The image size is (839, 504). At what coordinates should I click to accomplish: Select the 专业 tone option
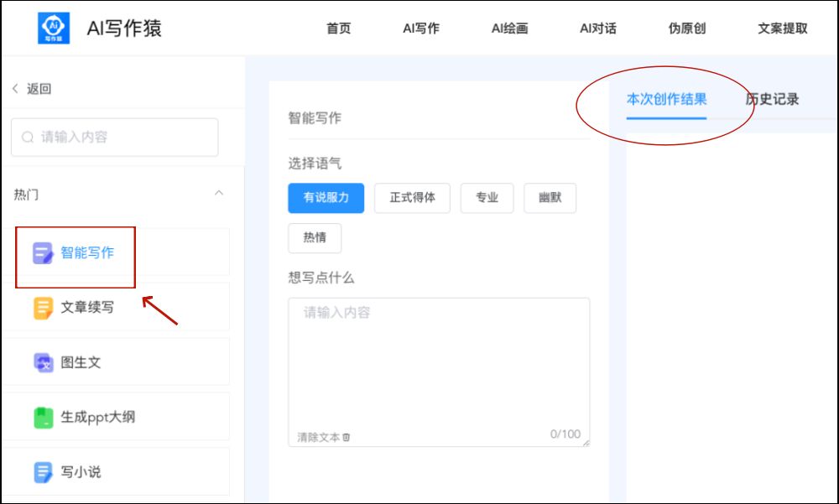[x=487, y=198]
